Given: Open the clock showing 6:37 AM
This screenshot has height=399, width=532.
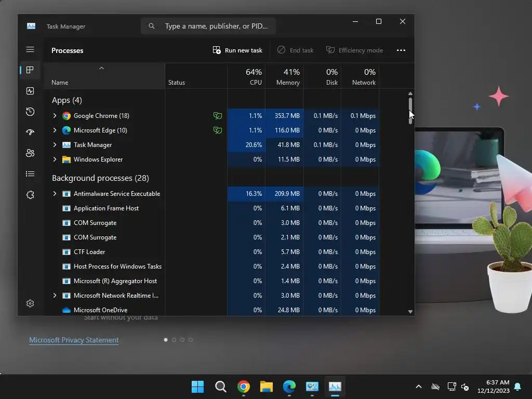Looking at the screenshot, I should pos(494,387).
